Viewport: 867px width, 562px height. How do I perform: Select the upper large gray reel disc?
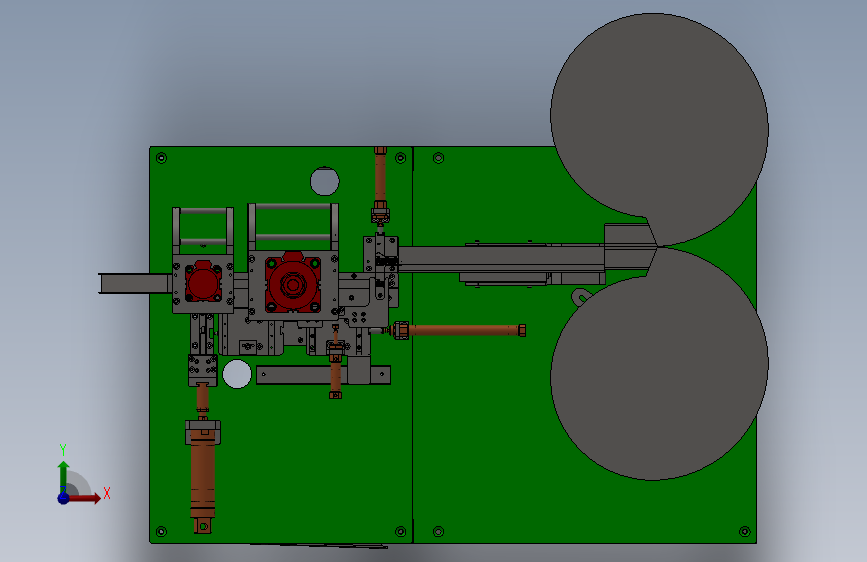click(x=659, y=129)
